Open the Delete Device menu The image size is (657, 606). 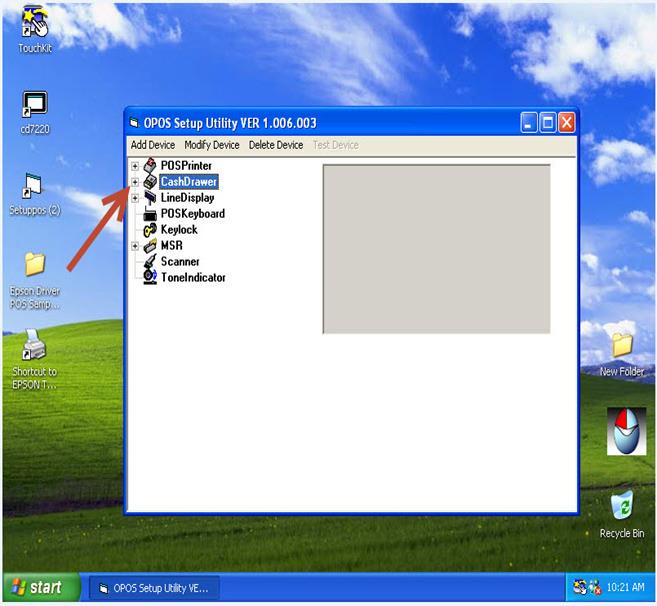(276, 145)
